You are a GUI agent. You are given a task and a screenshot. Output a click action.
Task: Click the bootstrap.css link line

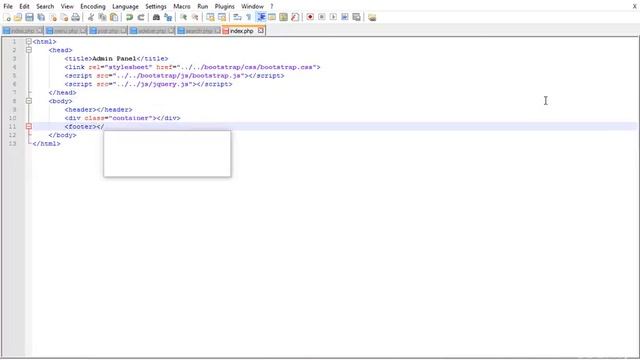tap(192, 67)
